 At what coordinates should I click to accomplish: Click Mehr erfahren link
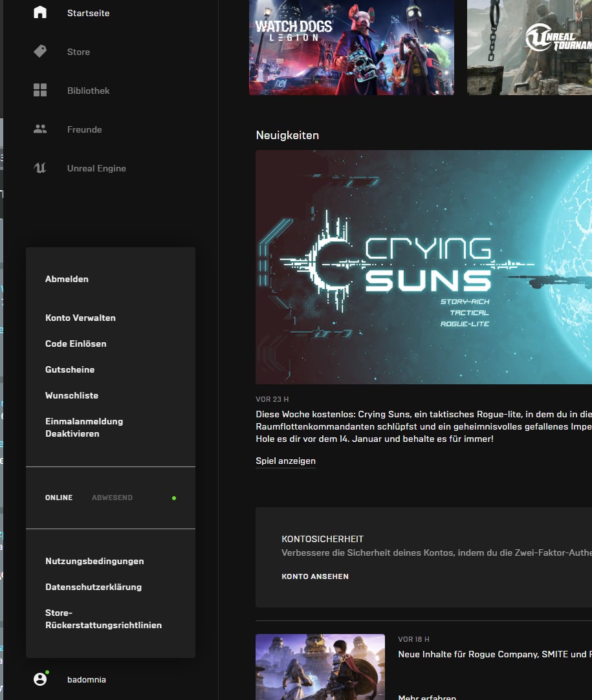point(427,697)
